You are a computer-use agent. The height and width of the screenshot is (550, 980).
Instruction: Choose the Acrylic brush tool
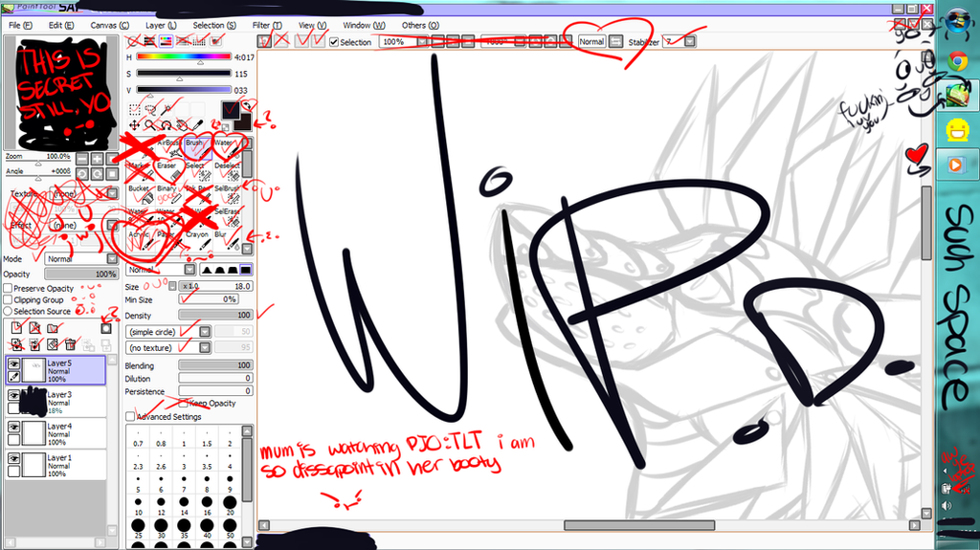coord(140,240)
